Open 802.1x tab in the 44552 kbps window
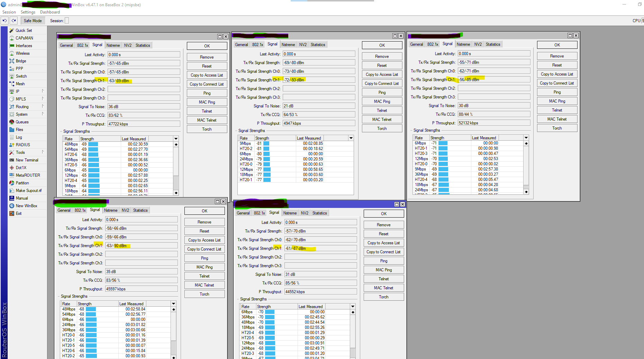This screenshot has height=359, width=644. click(259, 213)
